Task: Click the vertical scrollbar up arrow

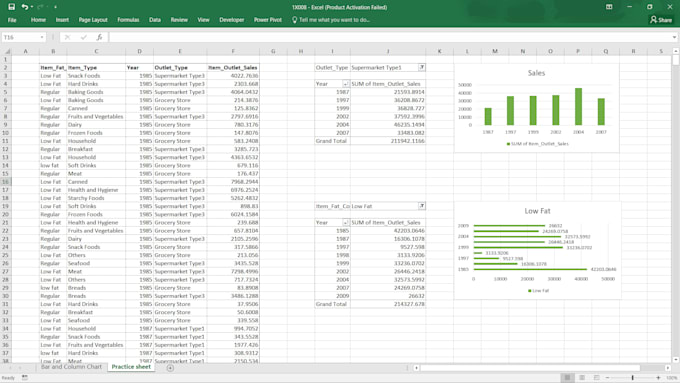Action: (676, 51)
